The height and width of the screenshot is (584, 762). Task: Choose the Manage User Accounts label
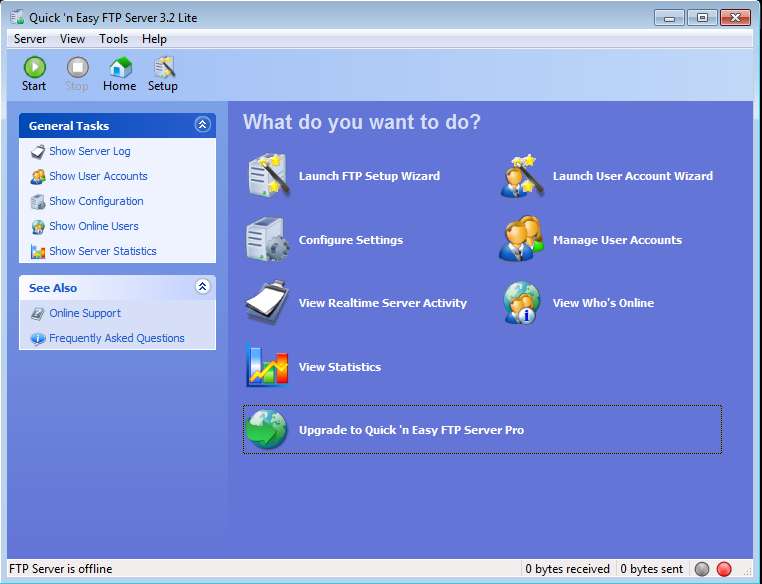[617, 240]
